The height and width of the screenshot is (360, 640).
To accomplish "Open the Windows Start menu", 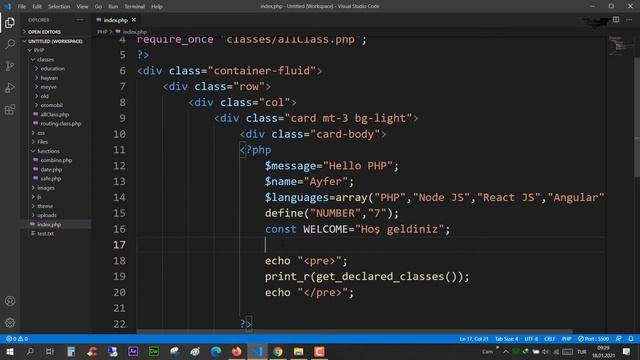I will click(9, 351).
